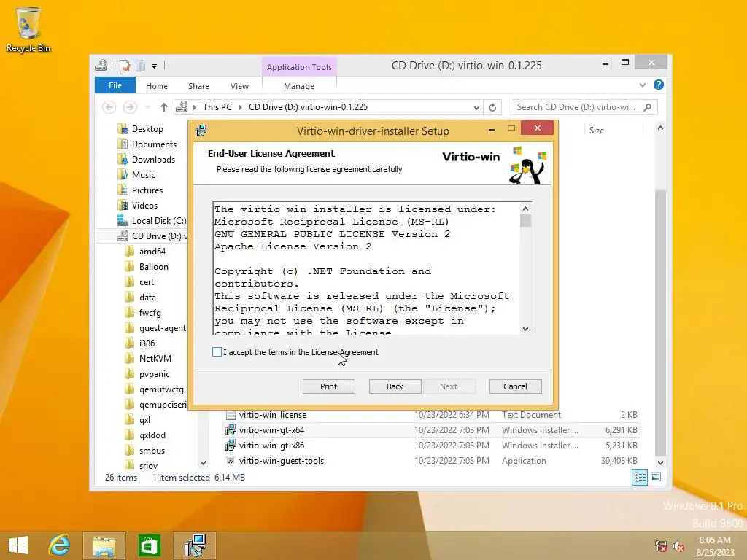This screenshot has width=747, height=560.
Task: Open Videos in navigation pane
Action: coord(144,205)
